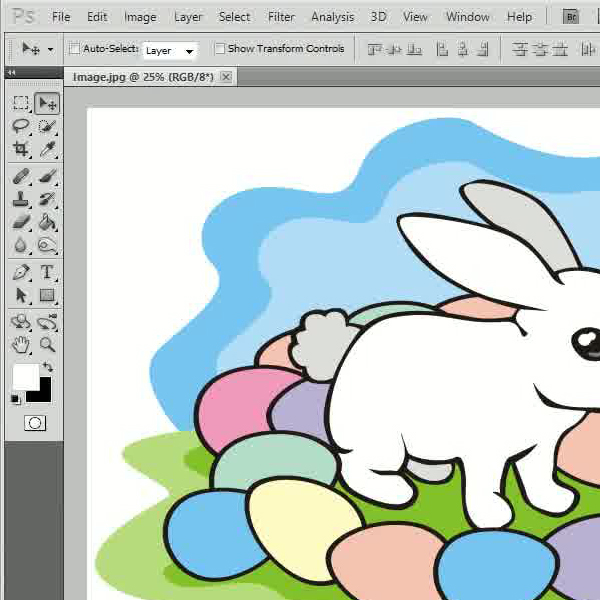Align vertical centers of layers
This screenshot has height=600, width=600.
point(395,49)
